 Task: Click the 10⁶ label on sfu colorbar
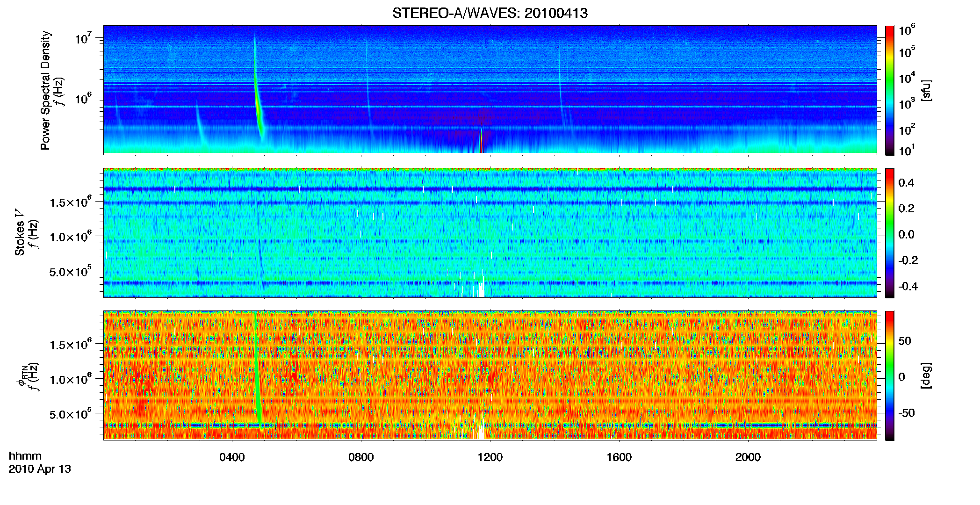click(907, 30)
